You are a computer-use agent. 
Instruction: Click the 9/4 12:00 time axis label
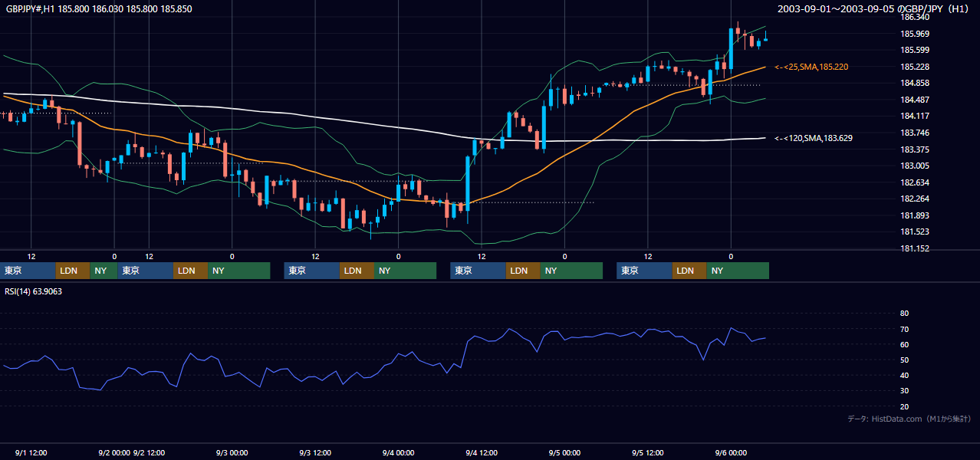(482, 453)
